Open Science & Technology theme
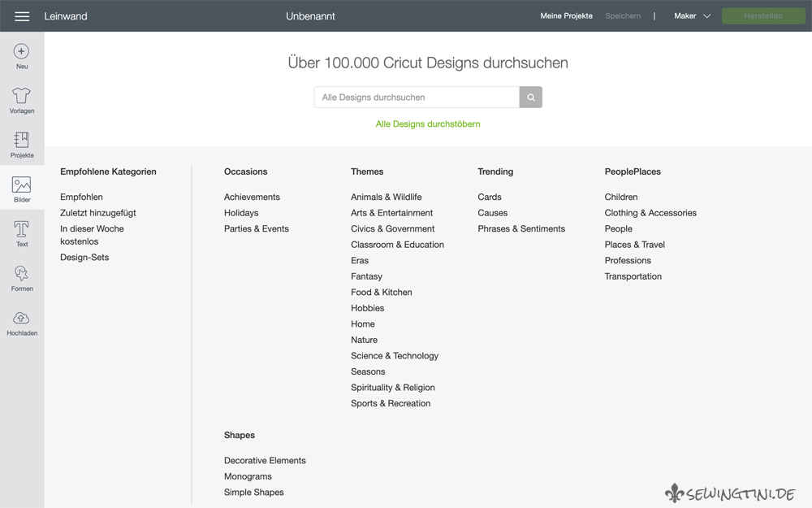Screen dimensions: 812x508 point(394,356)
